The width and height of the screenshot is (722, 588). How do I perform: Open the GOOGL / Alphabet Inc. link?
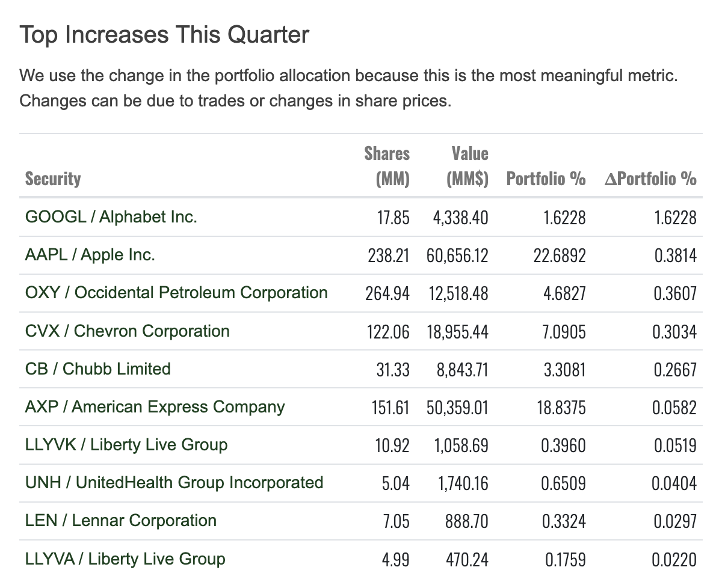pyautogui.click(x=111, y=216)
